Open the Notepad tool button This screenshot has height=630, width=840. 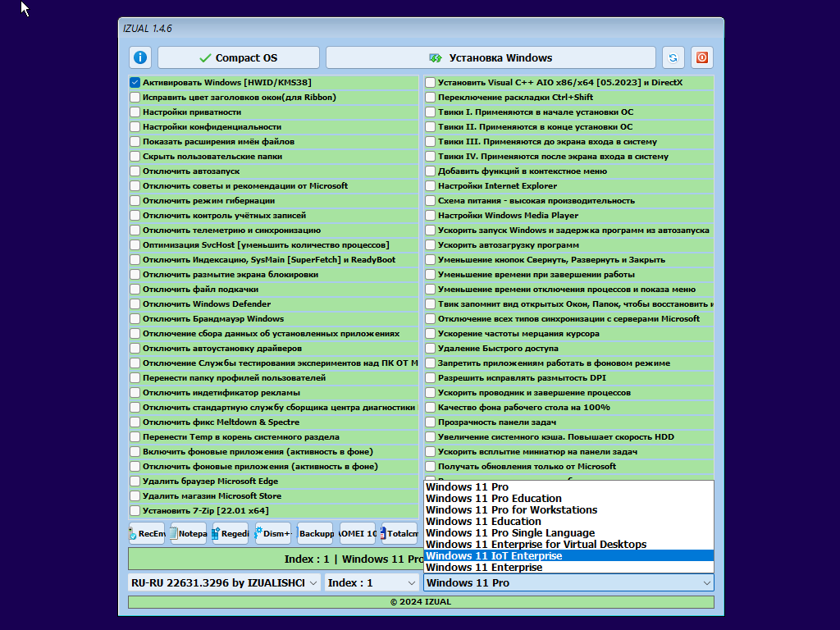coord(189,533)
